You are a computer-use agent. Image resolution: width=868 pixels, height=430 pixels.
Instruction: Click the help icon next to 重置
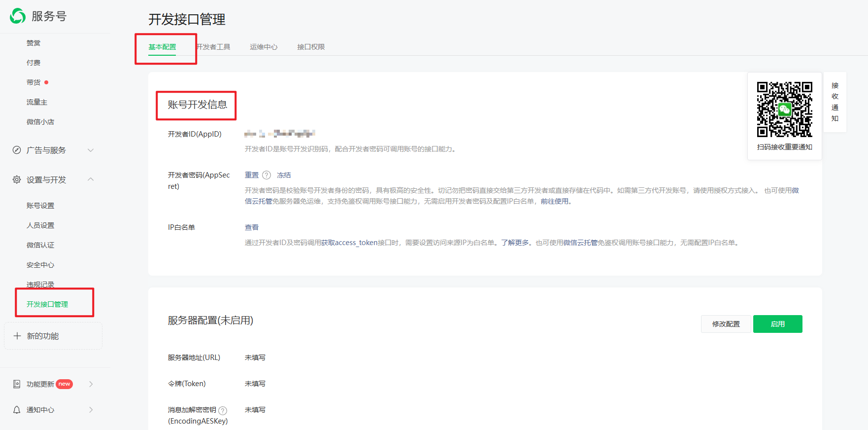click(267, 175)
